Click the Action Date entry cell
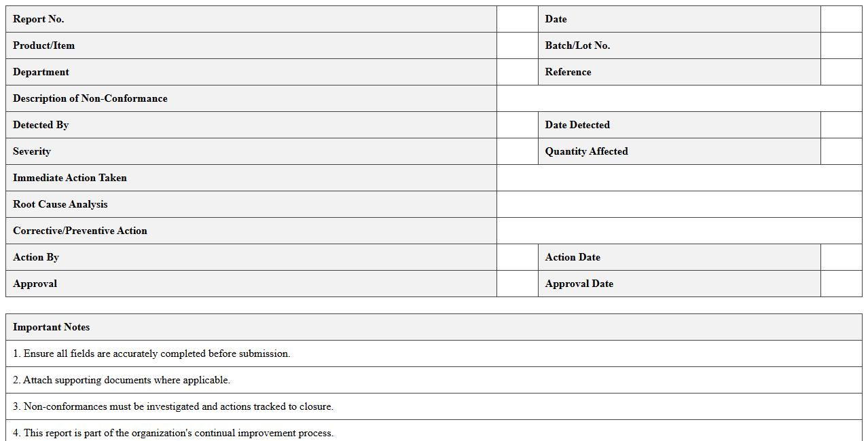The height and width of the screenshot is (441, 868). tap(841, 257)
